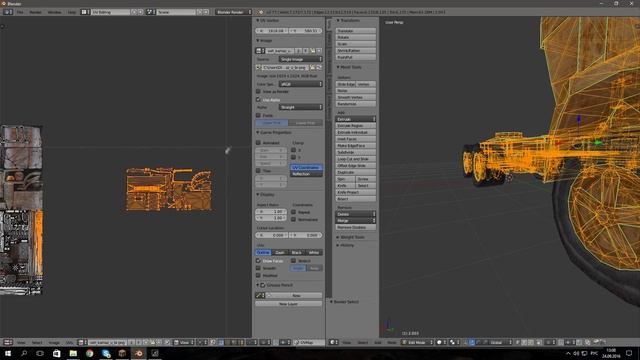Click Inset Faces button
The image size is (640, 360).
(356, 139)
